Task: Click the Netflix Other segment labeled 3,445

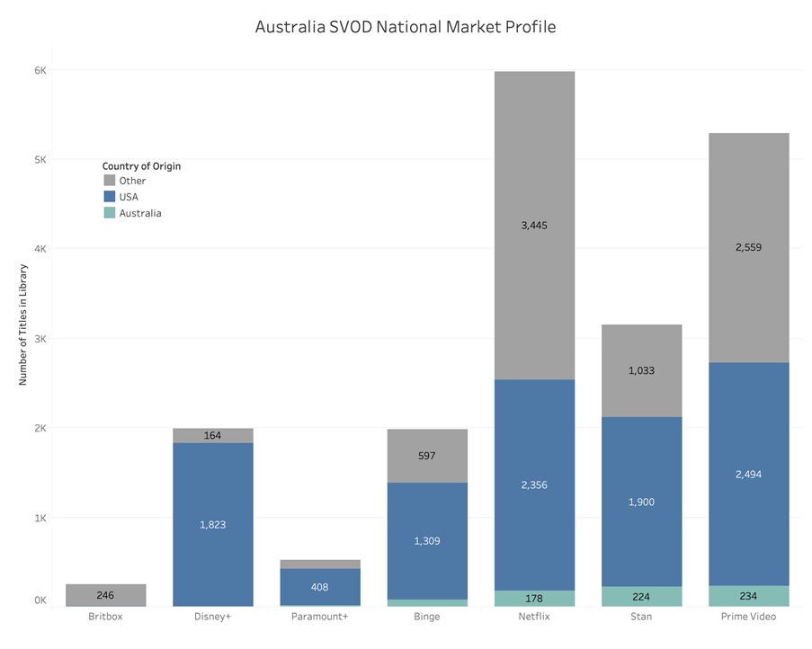Action: tap(534, 225)
